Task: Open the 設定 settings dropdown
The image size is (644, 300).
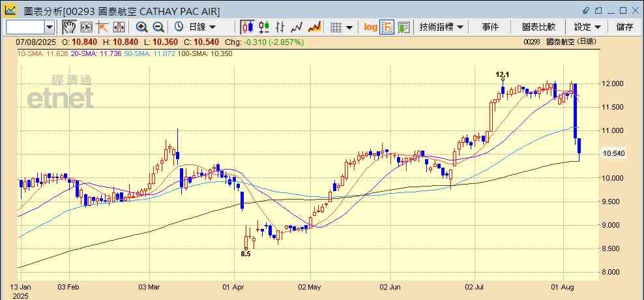Action: (587, 27)
